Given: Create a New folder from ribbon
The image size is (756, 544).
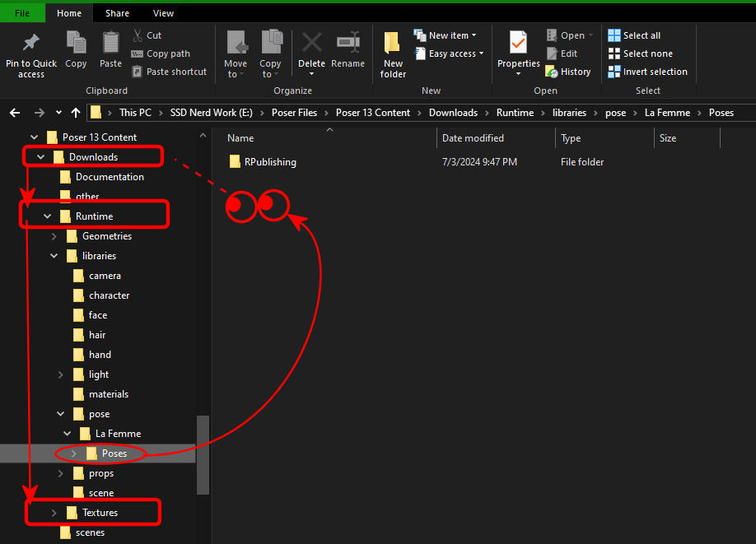Looking at the screenshot, I should [393, 54].
